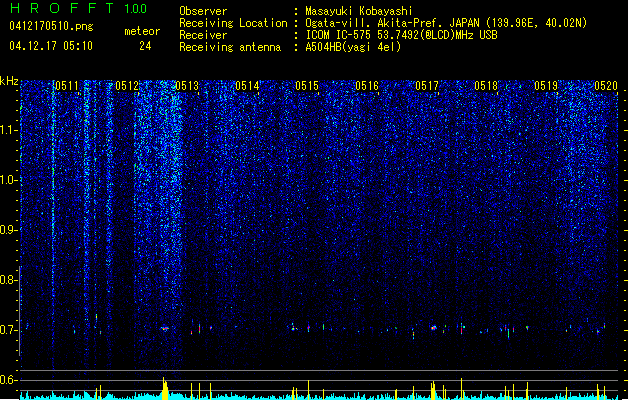Click the 0.8 kHz axis label
This screenshot has height=400, width=629.
click(x=8, y=280)
